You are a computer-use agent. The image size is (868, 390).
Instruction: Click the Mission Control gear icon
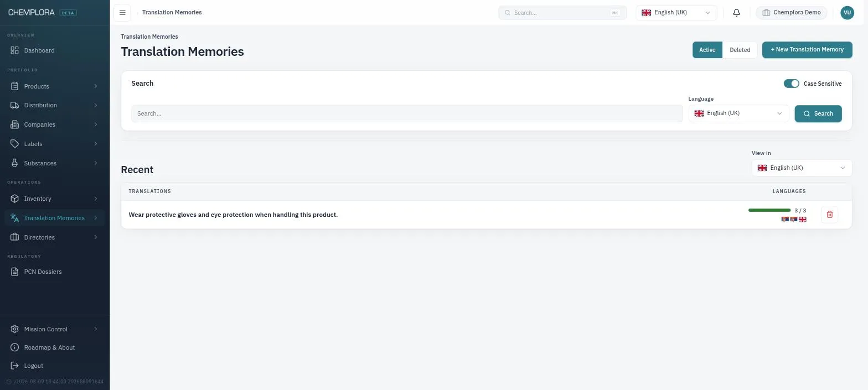click(15, 329)
